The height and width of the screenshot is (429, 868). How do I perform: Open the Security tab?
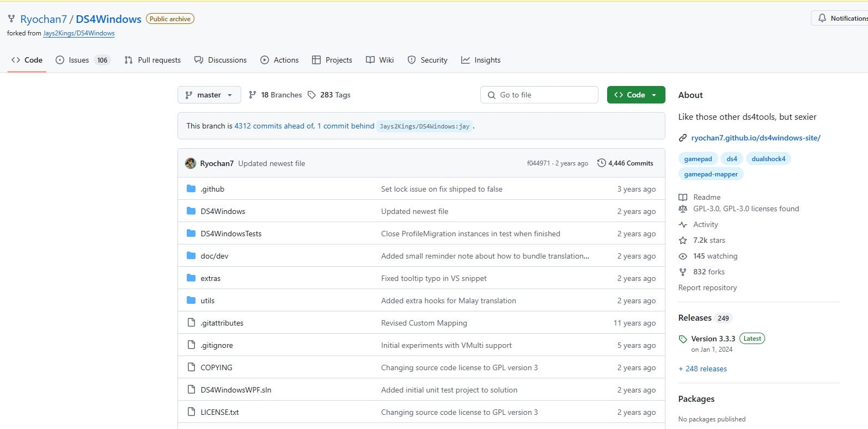click(427, 60)
